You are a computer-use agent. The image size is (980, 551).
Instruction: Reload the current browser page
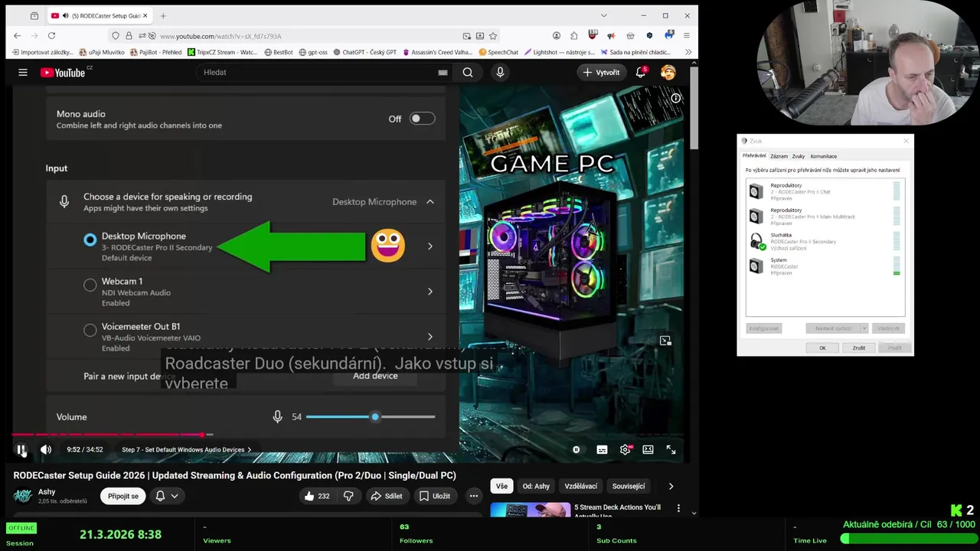click(51, 35)
